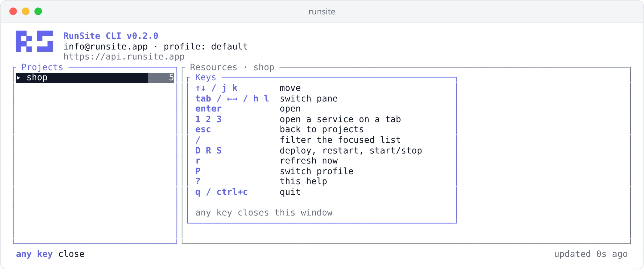Click the "enter" key hint
644x270 pixels.
pyautogui.click(x=208, y=109)
